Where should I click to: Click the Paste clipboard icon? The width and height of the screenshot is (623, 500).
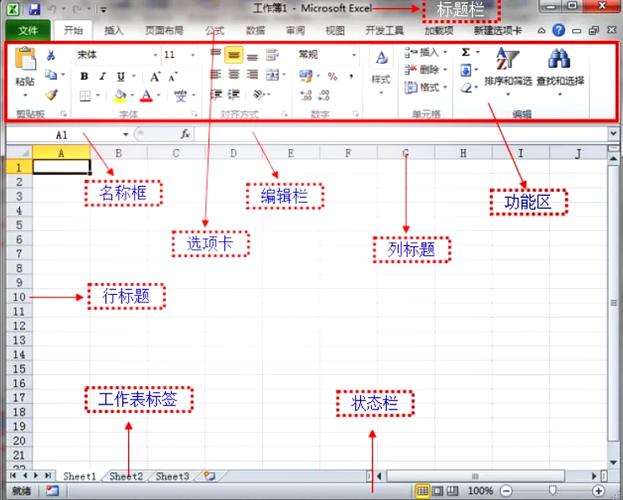pos(25,58)
